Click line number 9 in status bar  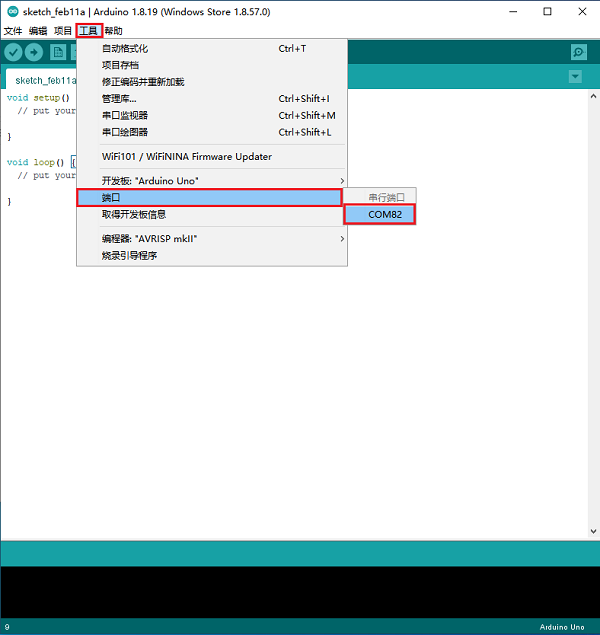click(x=7, y=627)
